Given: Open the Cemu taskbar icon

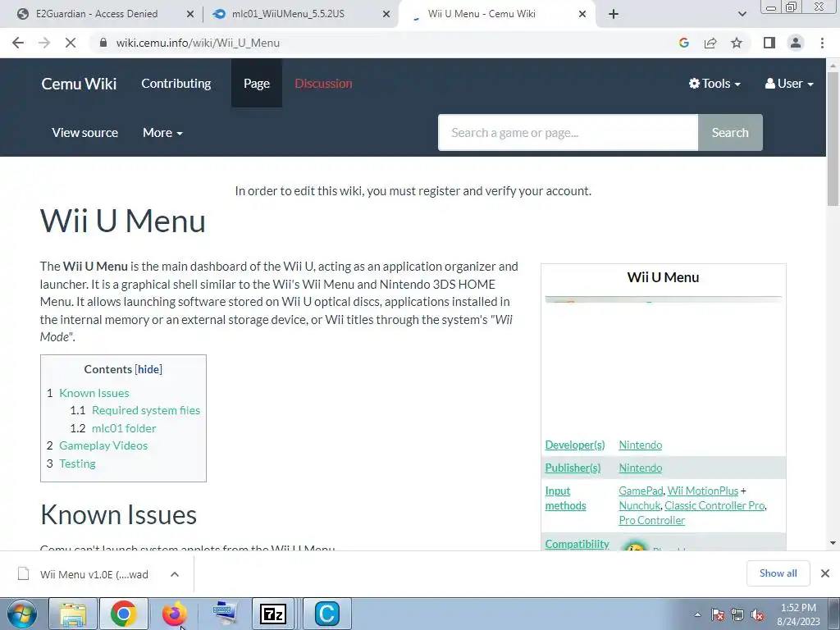Looking at the screenshot, I should coord(326,614).
